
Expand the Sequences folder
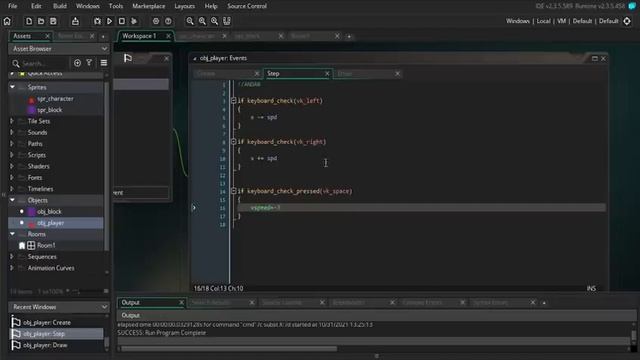[x=12, y=257]
